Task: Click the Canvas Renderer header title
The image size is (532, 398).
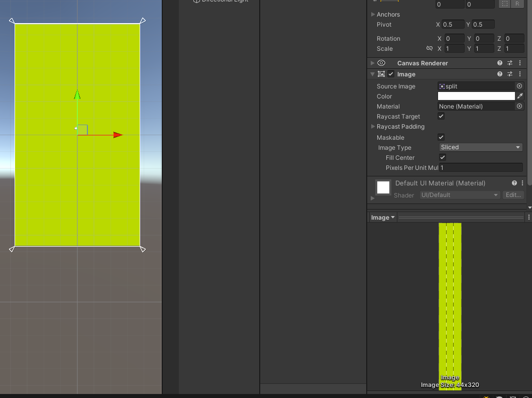Action: [x=422, y=63]
